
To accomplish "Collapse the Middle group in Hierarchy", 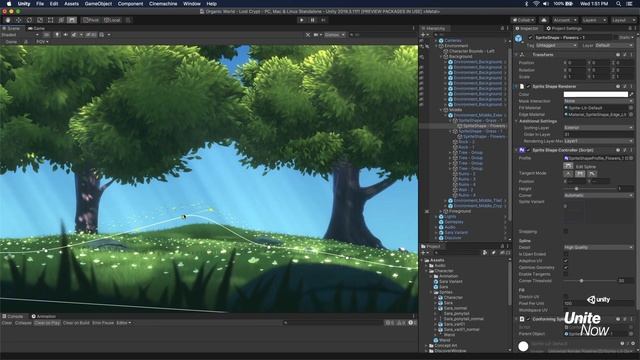I will coord(441,110).
